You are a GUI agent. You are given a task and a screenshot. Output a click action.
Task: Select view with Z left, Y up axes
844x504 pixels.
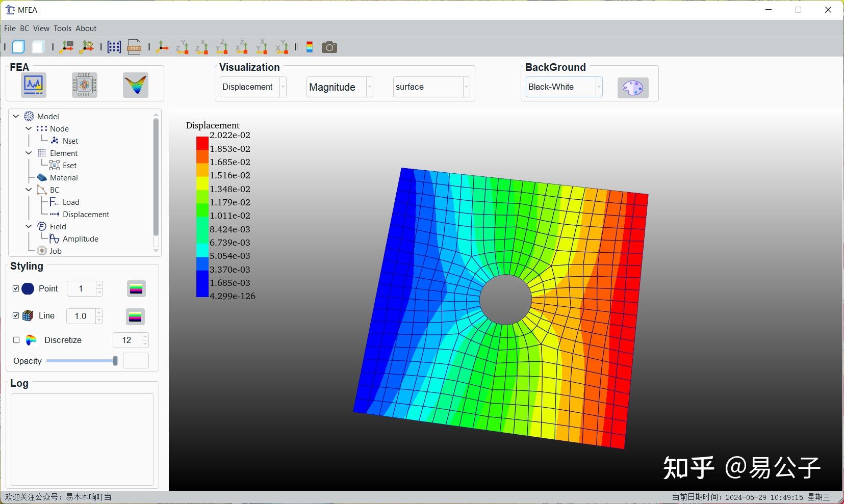pos(182,47)
